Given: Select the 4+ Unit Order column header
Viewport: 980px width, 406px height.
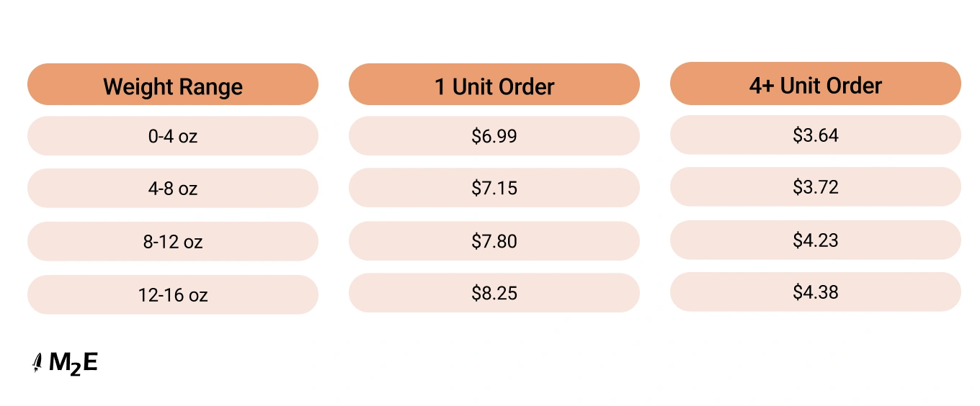Looking at the screenshot, I should [815, 85].
